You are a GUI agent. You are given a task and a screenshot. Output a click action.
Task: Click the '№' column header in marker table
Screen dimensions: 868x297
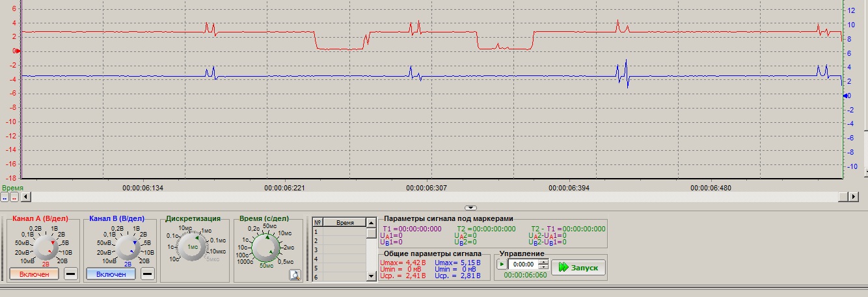[318, 222]
